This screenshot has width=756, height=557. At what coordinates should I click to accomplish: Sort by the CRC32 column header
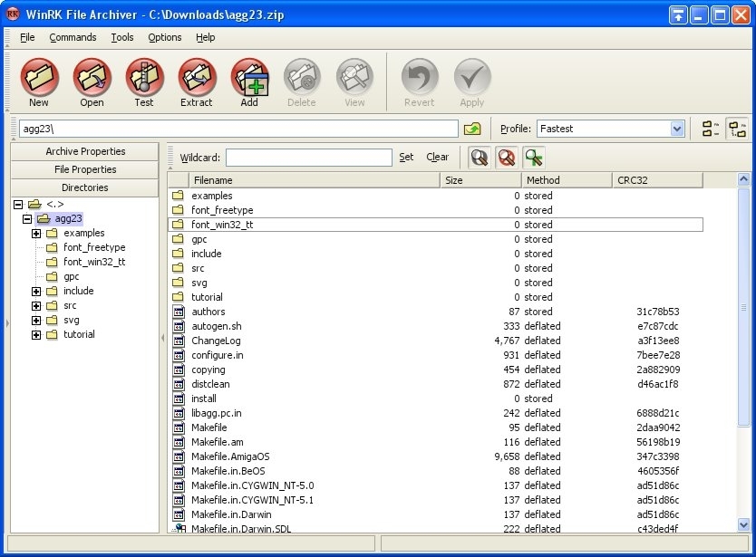click(657, 180)
